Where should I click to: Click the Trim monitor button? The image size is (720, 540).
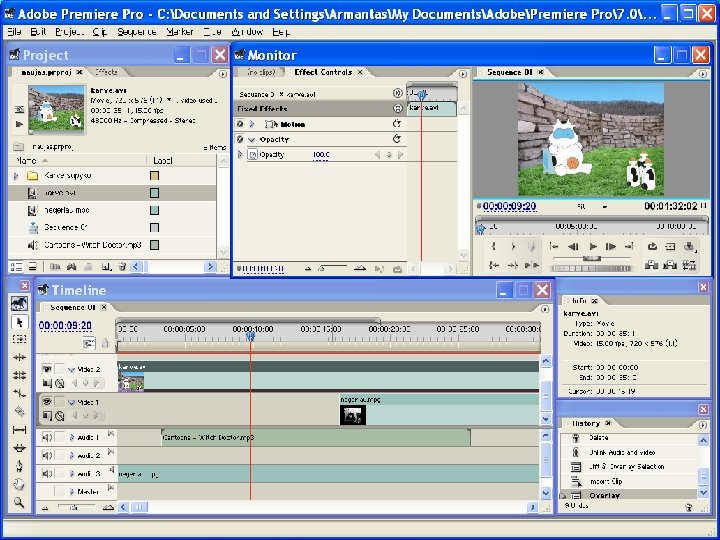689,265
